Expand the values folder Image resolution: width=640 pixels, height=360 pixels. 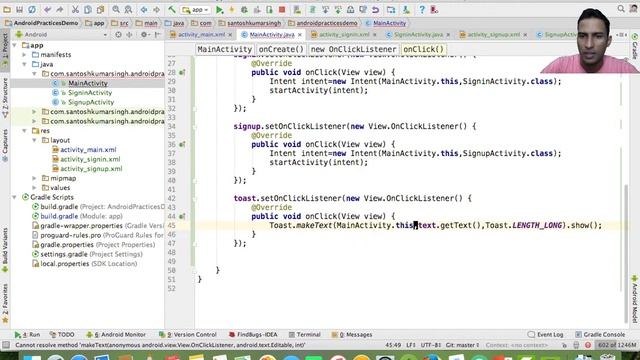pyautogui.click(x=34, y=188)
